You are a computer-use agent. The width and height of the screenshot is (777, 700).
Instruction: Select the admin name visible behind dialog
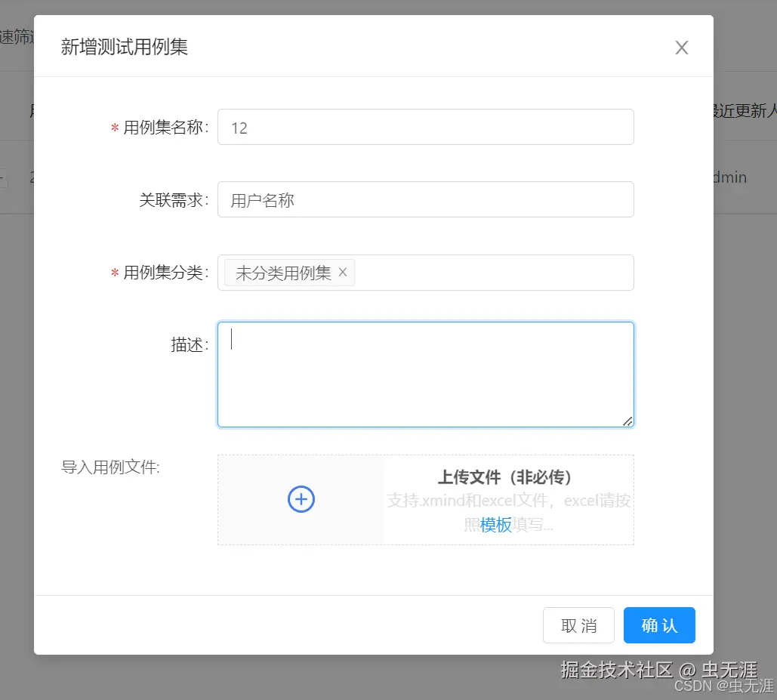point(727,177)
